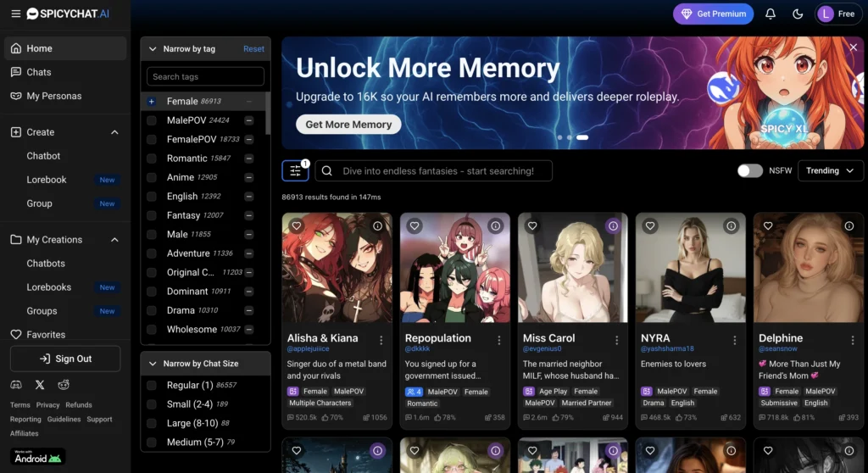Viewport: 868px width, 473px height.
Task: Click the Search tags input field
Action: click(205, 76)
